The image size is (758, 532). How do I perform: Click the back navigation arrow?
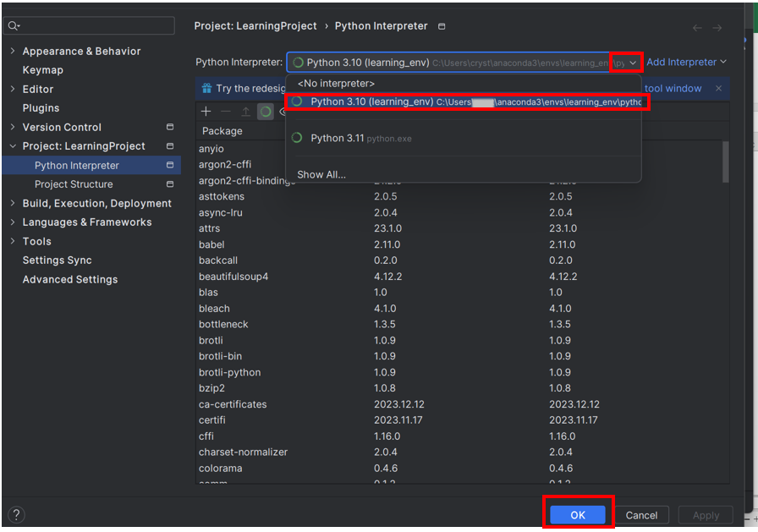tap(697, 28)
